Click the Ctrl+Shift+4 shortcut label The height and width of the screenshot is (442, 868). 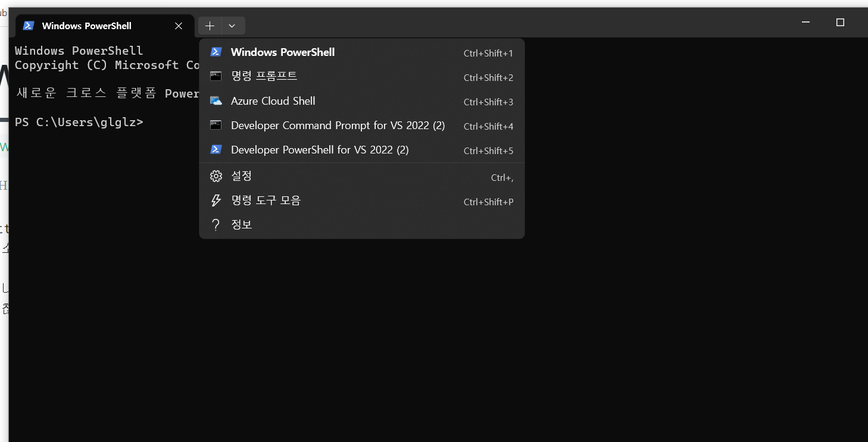point(488,126)
